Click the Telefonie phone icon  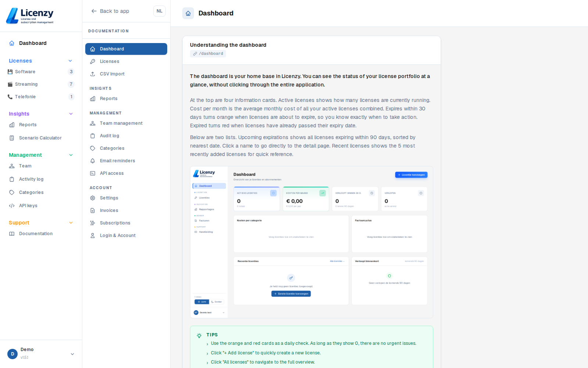tap(10, 97)
